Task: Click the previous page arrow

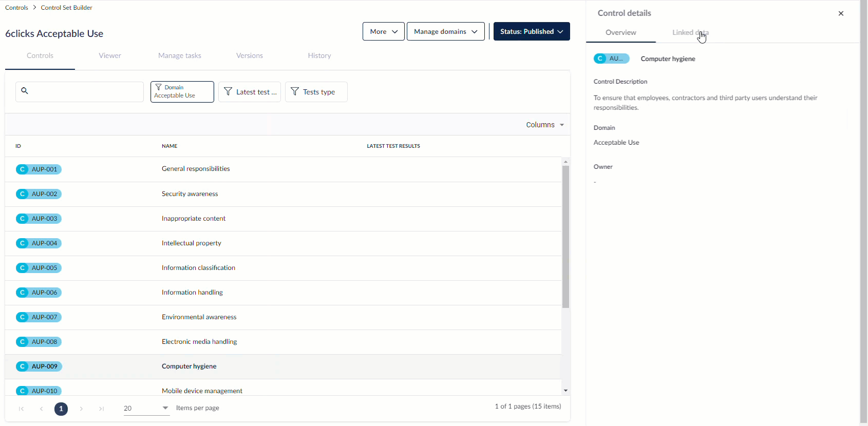Action: (x=41, y=409)
